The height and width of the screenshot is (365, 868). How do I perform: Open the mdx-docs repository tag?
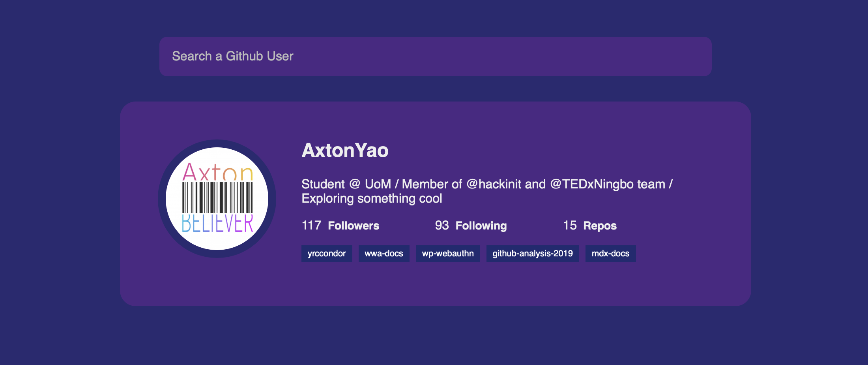pos(610,254)
